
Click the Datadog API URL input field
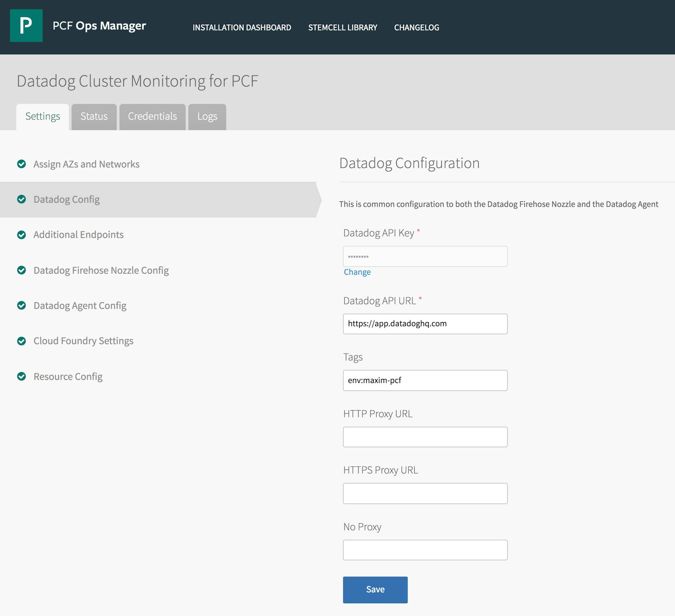[x=425, y=324]
